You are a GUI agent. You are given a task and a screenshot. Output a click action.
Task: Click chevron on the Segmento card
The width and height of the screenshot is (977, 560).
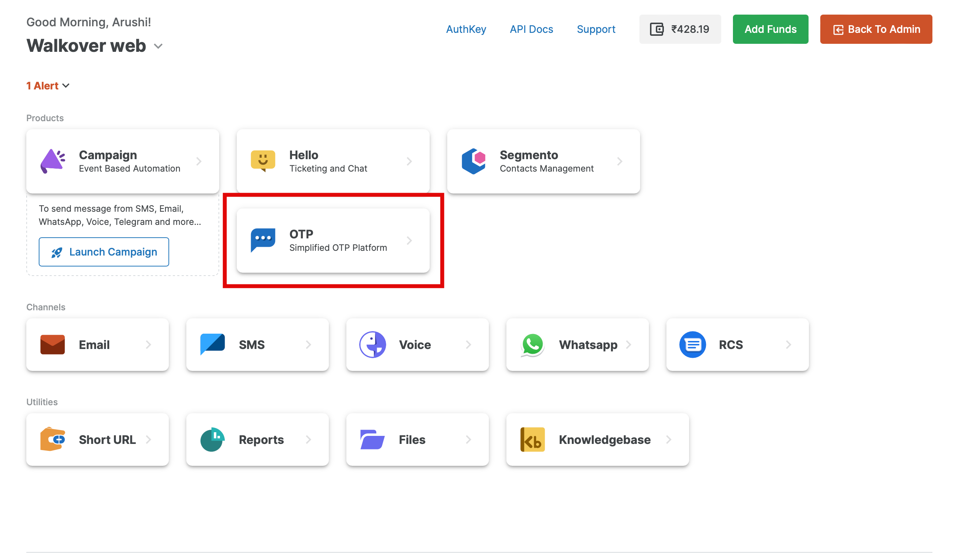[620, 161]
